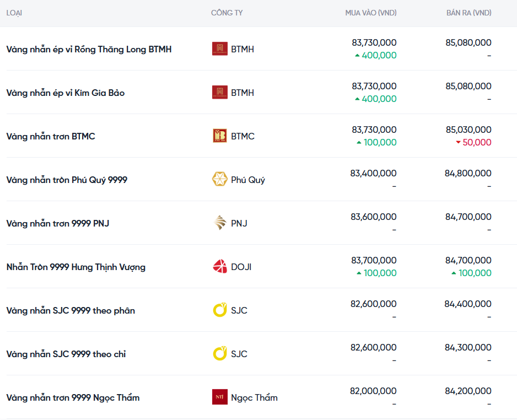Select Vàng nhẫn trơn BTMC
517x420 pixels.
51,136
